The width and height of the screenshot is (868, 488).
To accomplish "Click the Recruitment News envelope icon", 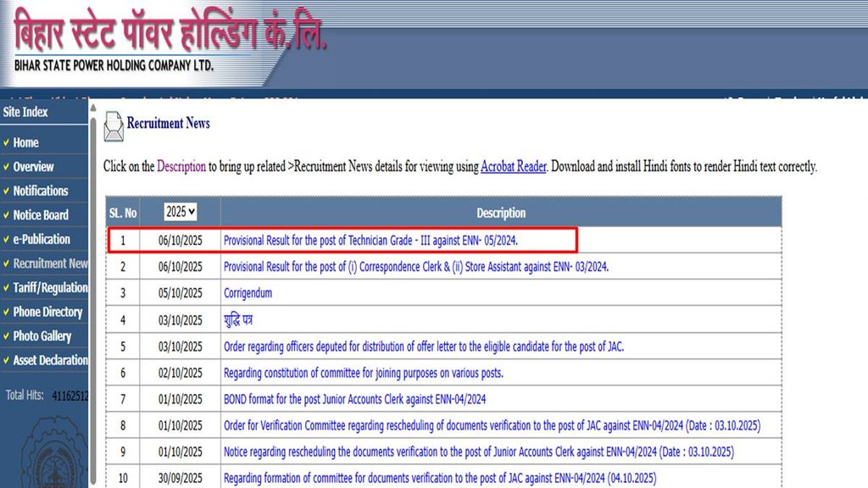I will (113, 127).
